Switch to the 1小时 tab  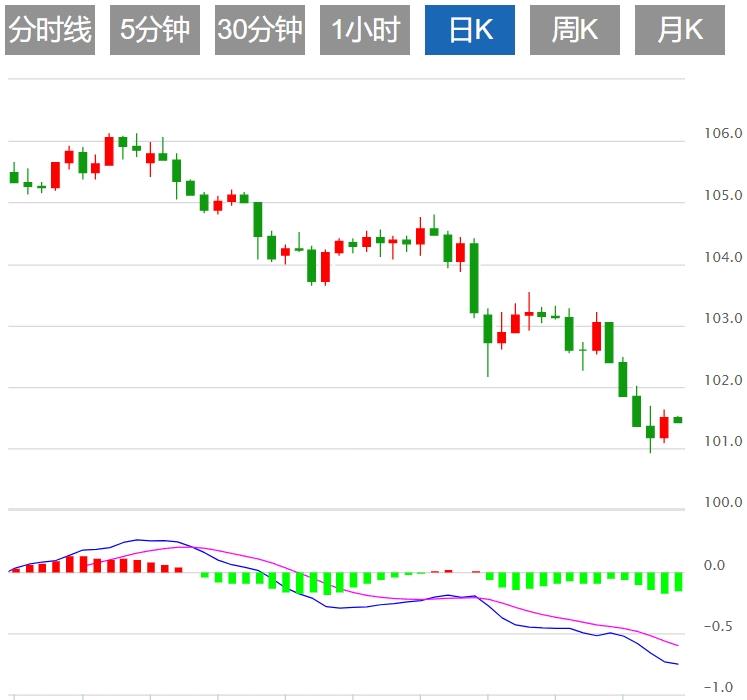pos(365,30)
